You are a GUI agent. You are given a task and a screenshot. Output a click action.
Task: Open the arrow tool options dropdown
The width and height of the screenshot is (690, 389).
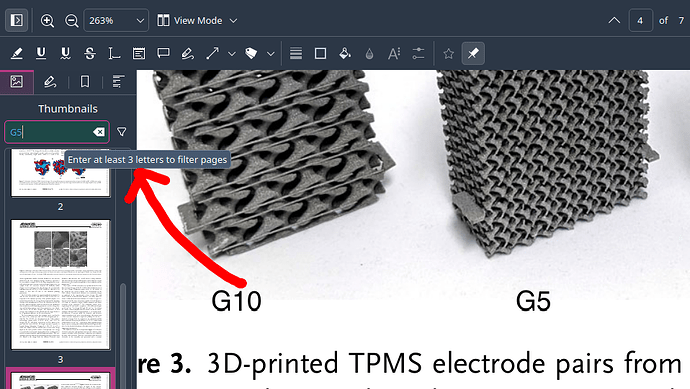[231, 54]
